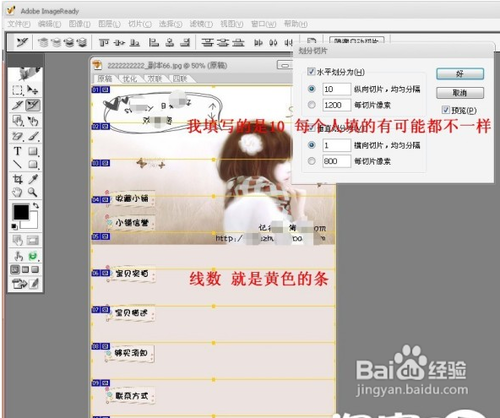Switch to the 双联 document tab
The width and height of the screenshot is (500, 418).
tap(155, 79)
